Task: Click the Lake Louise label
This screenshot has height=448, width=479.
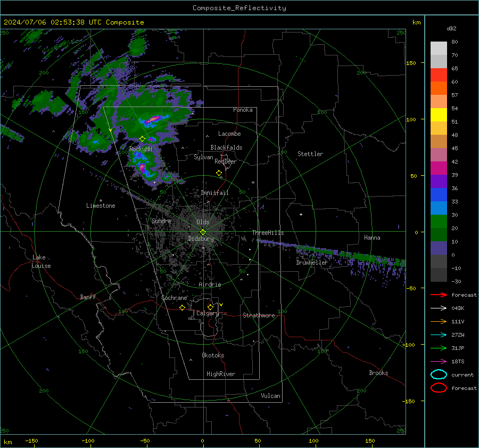Action: point(41,262)
